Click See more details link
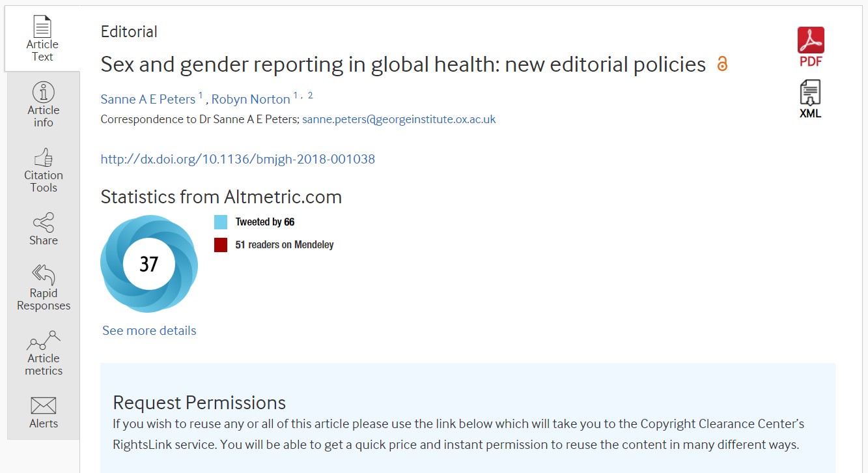This screenshot has width=868, height=473. 149,330
